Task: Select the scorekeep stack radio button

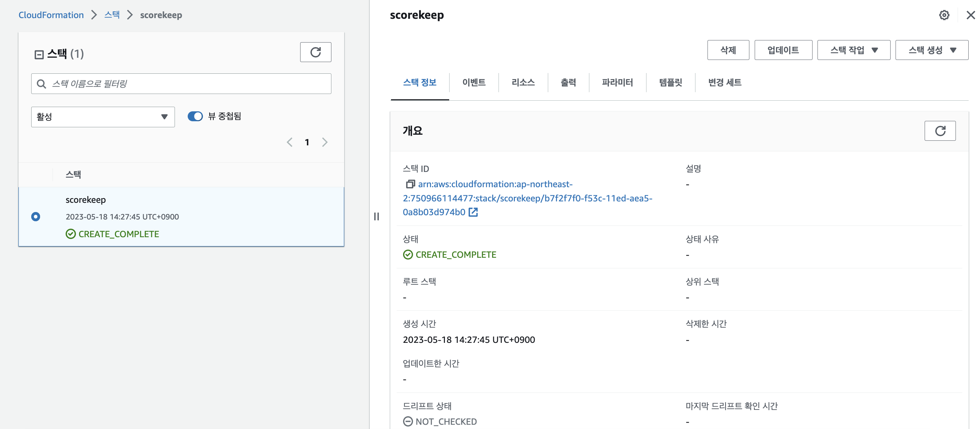Action: click(x=36, y=217)
